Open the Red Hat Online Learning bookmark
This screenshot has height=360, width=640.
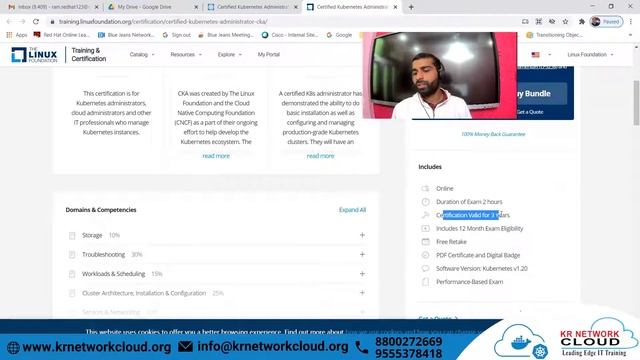pos(62,35)
